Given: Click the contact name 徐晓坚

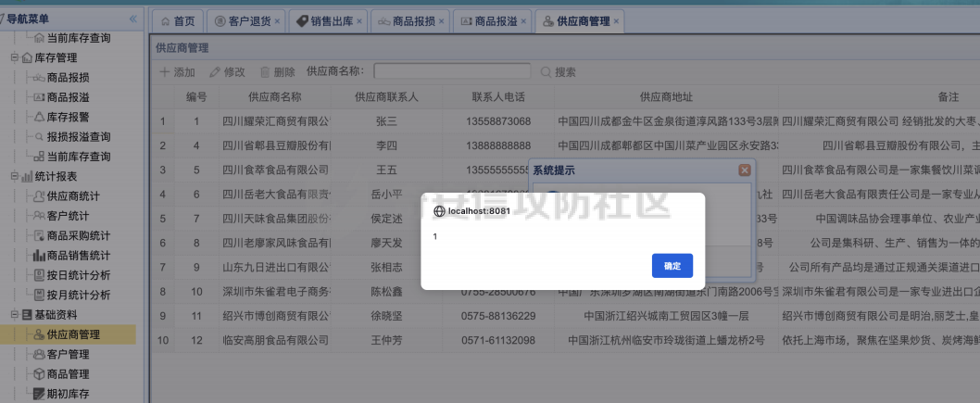Looking at the screenshot, I should [x=387, y=316].
